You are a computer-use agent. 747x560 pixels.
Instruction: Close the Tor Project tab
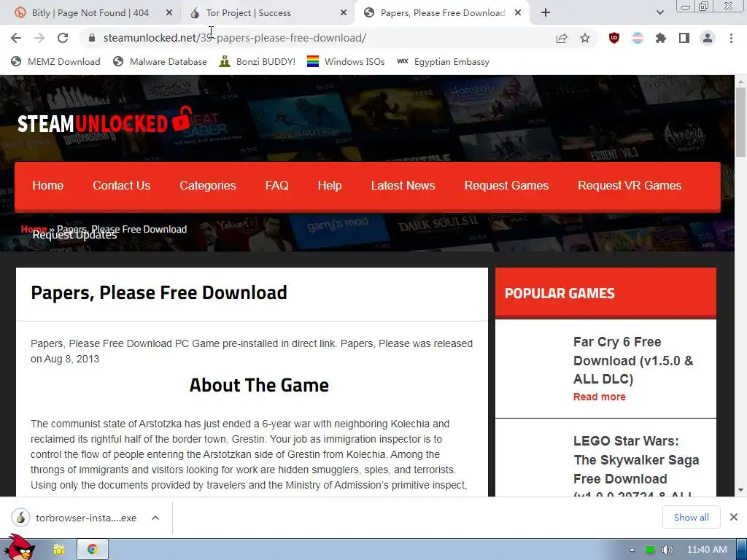tap(344, 13)
